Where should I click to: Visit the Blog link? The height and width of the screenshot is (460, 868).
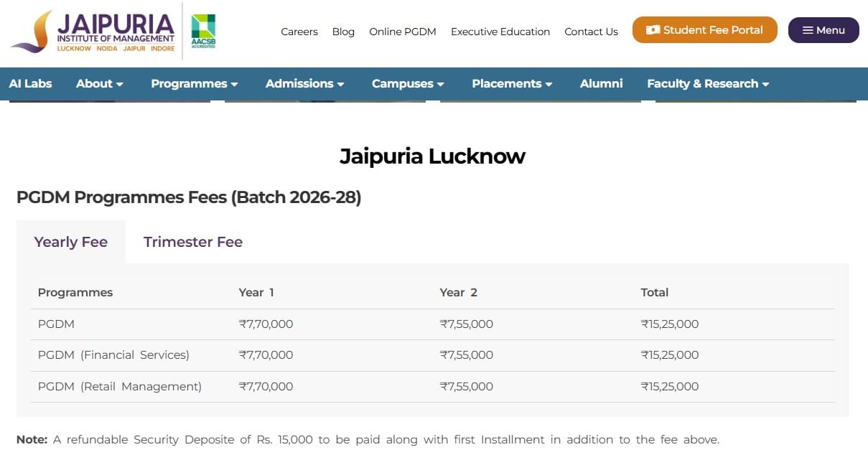343,32
